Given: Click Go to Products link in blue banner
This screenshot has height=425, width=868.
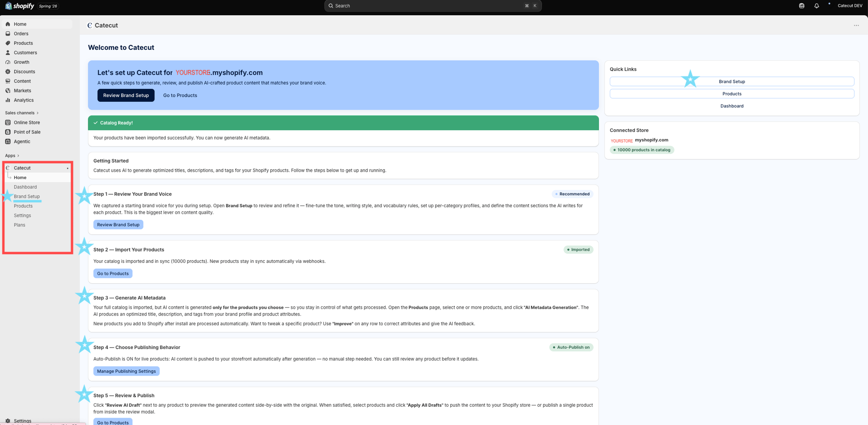Looking at the screenshot, I should [180, 95].
